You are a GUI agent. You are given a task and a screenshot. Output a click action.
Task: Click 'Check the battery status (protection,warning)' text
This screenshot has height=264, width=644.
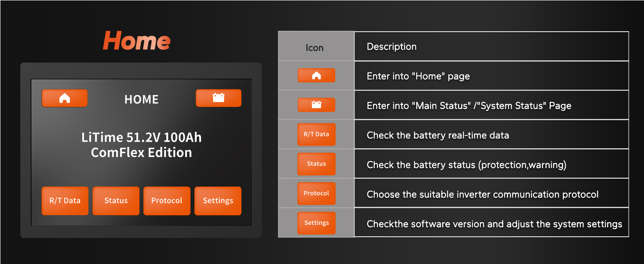pyautogui.click(x=466, y=165)
